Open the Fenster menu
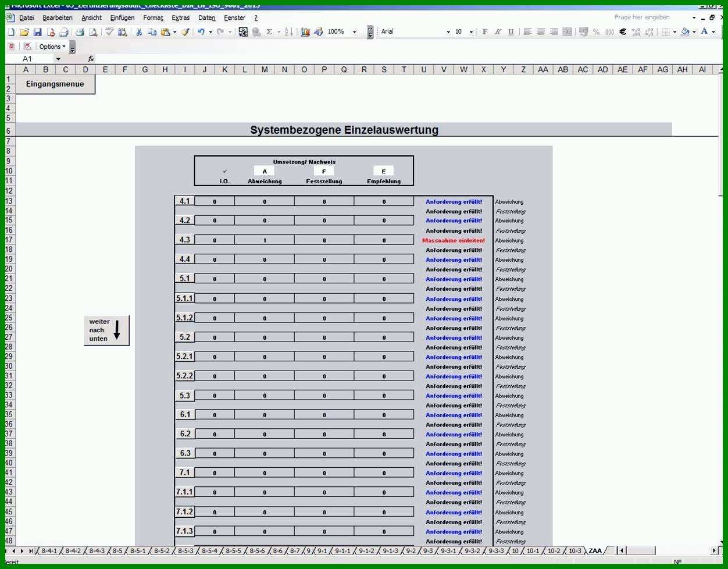 click(x=235, y=18)
